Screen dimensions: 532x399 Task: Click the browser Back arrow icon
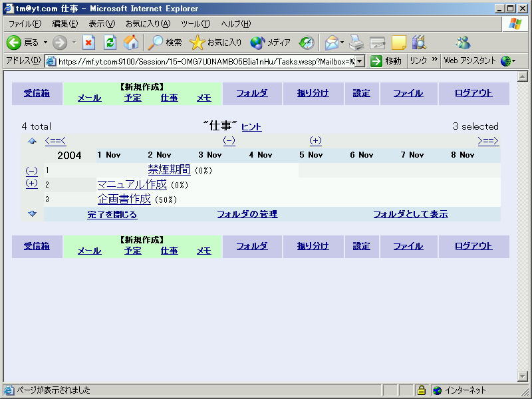pyautogui.click(x=14, y=43)
